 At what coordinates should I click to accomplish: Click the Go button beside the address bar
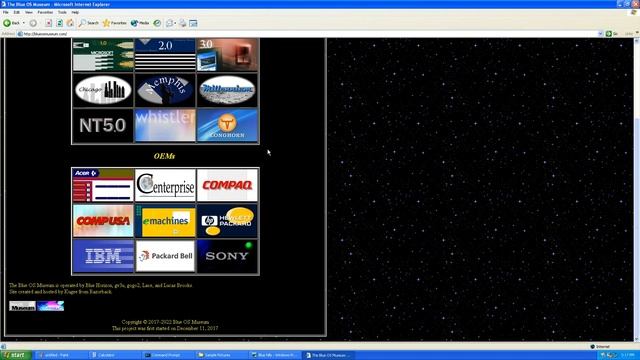[x=612, y=34]
